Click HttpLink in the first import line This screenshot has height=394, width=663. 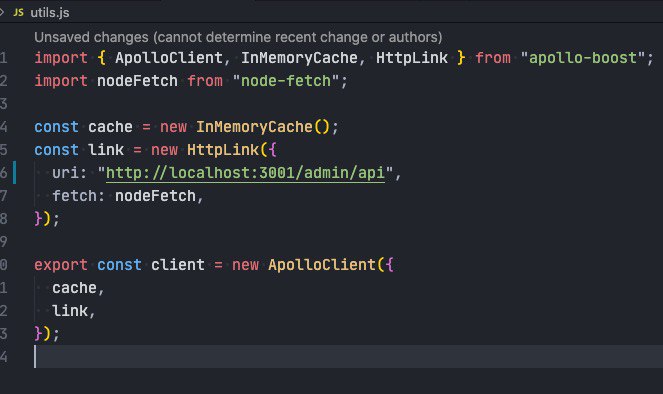(x=412, y=58)
